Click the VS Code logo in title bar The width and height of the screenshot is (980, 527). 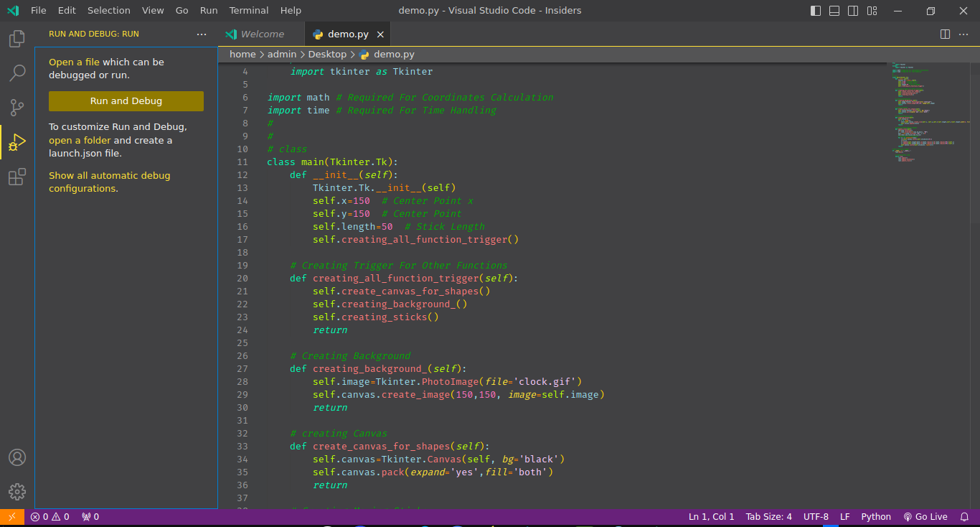(13, 11)
